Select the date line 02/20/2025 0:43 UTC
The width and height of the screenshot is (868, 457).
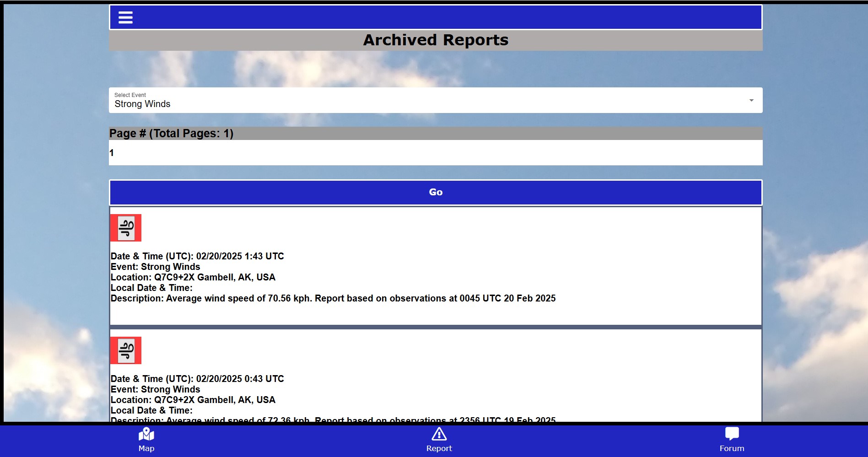click(197, 379)
